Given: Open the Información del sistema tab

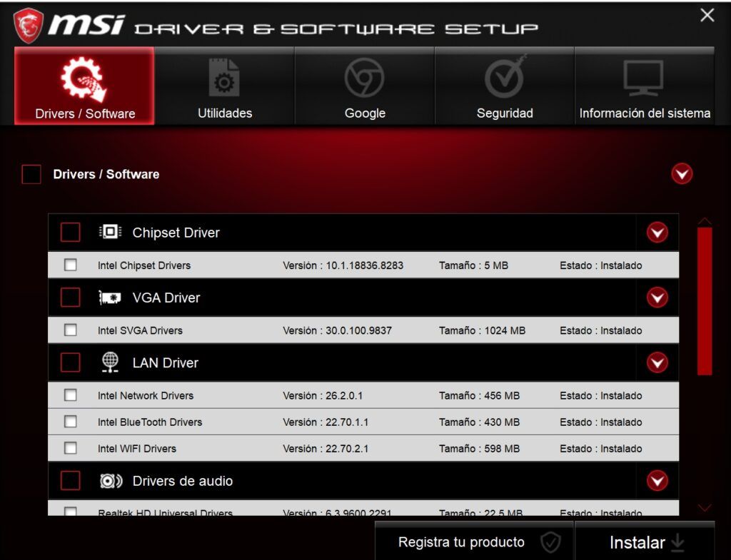Looking at the screenshot, I should 645,86.
